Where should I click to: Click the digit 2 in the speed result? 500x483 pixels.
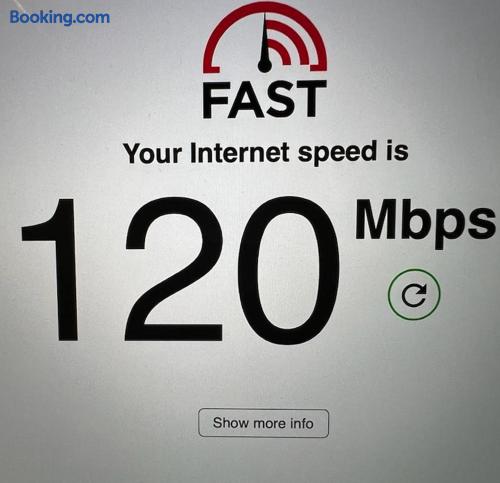[x=174, y=269]
